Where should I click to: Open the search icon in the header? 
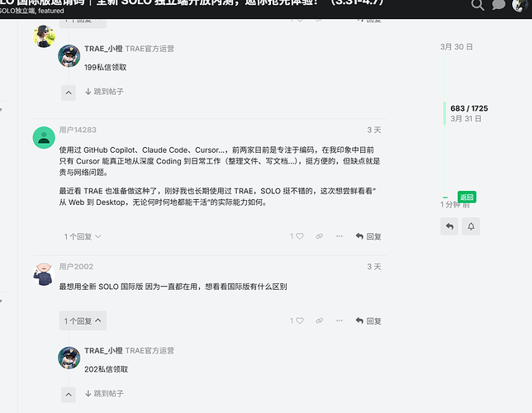point(477,5)
